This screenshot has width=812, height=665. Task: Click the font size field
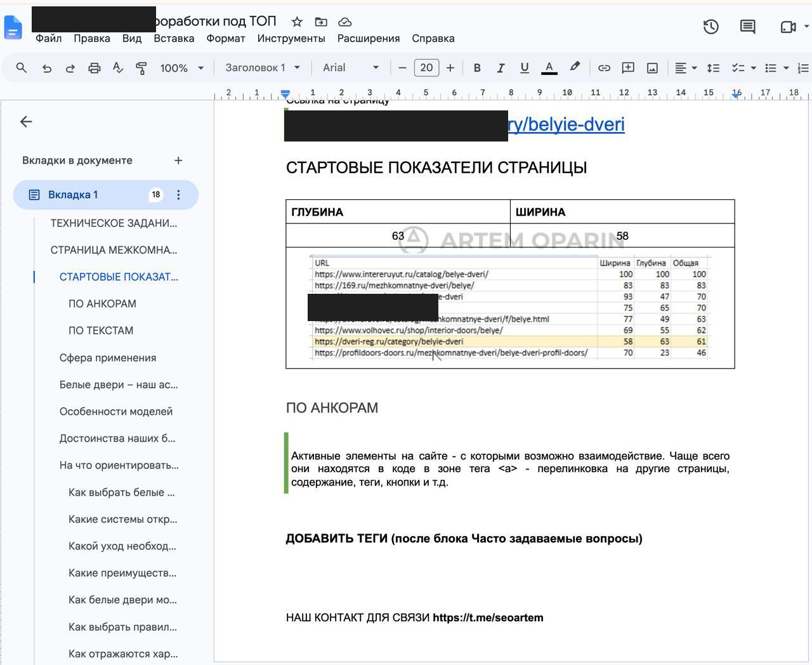tap(426, 68)
